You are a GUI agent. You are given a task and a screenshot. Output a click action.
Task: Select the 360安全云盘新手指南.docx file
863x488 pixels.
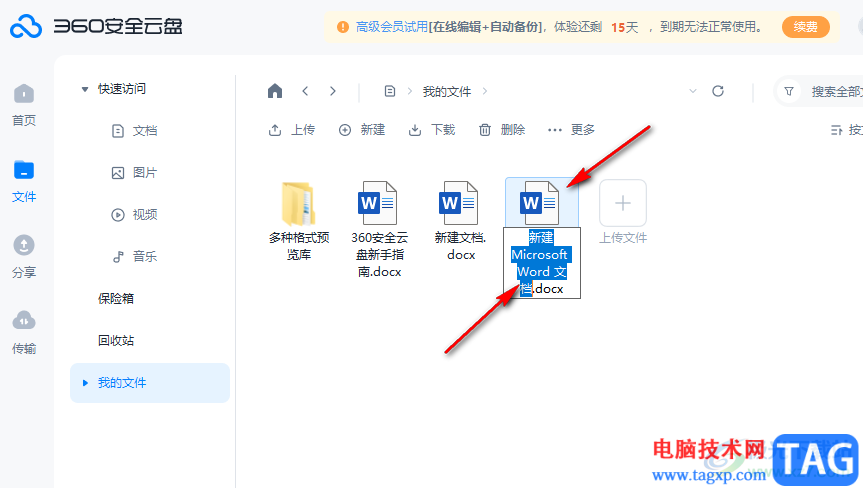[x=379, y=229]
